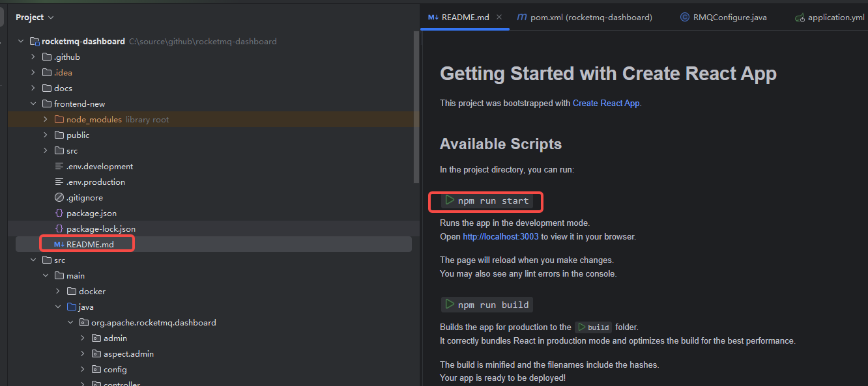The width and height of the screenshot is (868, 386).
Task: Click the Getting Started with Create React App heading
Action: (x=608, y=74)
